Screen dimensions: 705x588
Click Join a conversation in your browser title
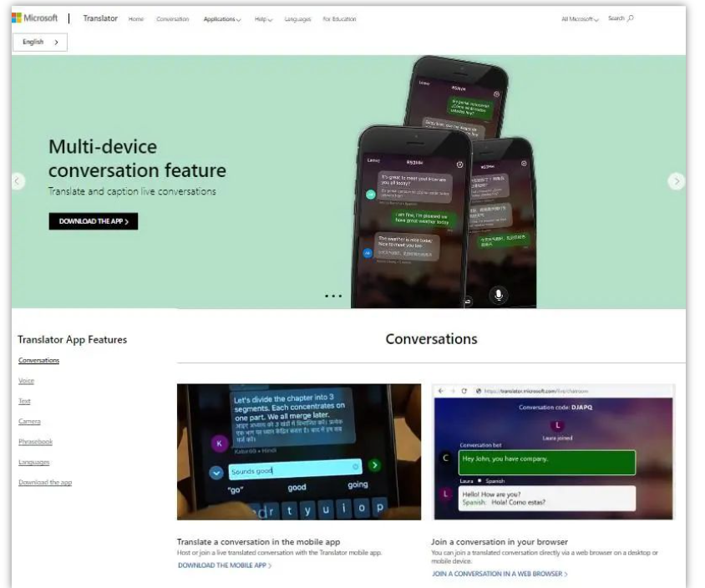(x=500, y=542)
